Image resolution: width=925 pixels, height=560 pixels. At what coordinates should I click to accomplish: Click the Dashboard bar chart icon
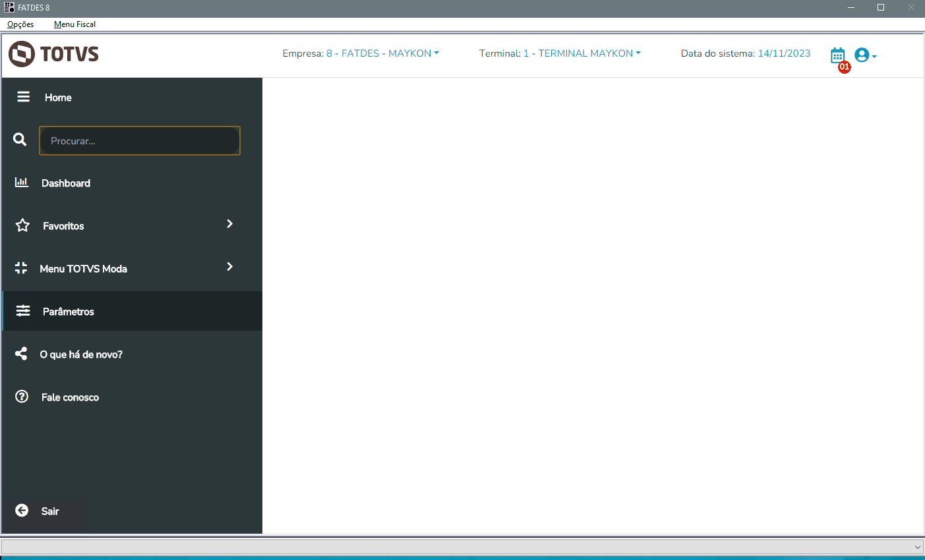coord(22,182)
